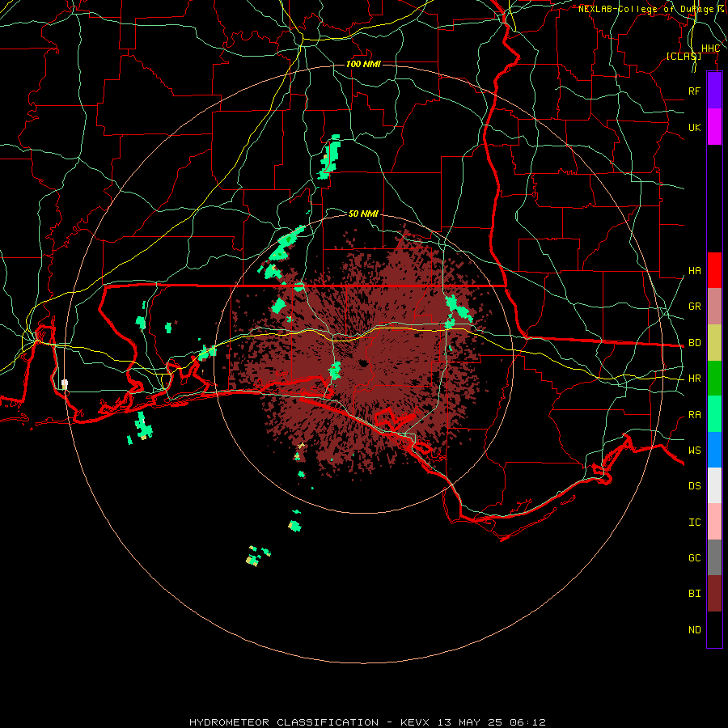Click the [CLAS] label

tap(684, 56)
